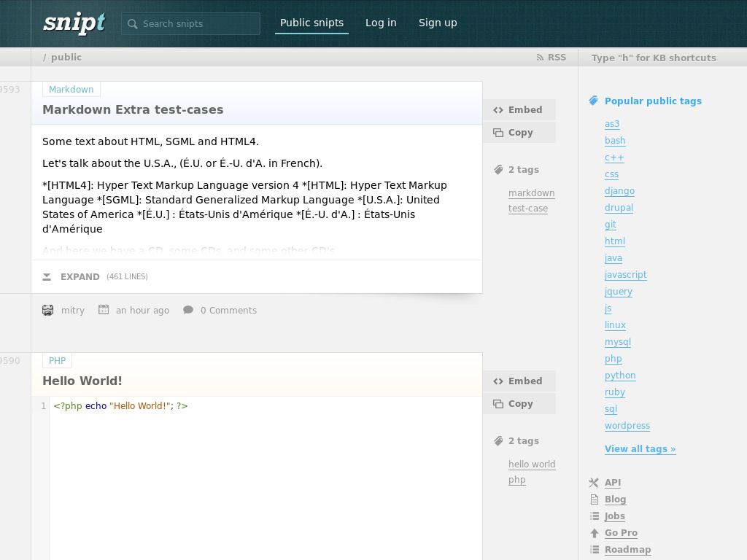The width and height of the screenshot is (747, 560).
Task: Toggle the PHP language label on Hello World
Action: point(57,360)
